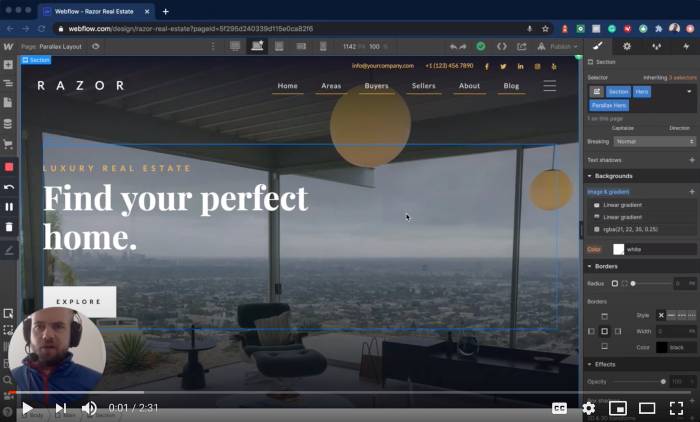Screen dimensions: 700x422
Task: Switch to mobile landscape breakpoint
Action: coord(301,46)
